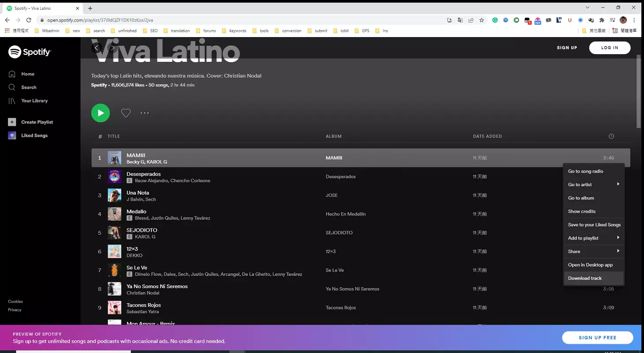Screen dimensions: 644x353
Task: Click the MAMIII album thumbnail
Action: point(115,158)
